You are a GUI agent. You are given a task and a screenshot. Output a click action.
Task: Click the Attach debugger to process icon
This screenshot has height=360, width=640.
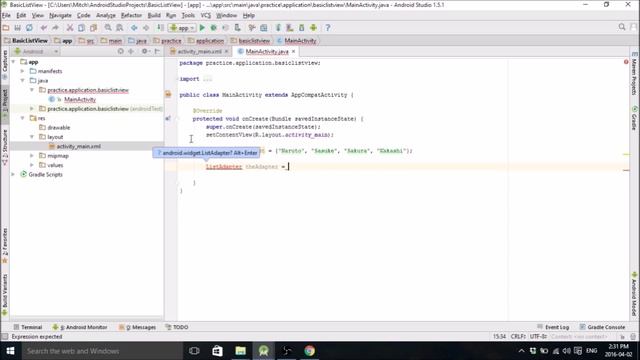[x=237, y=28]
